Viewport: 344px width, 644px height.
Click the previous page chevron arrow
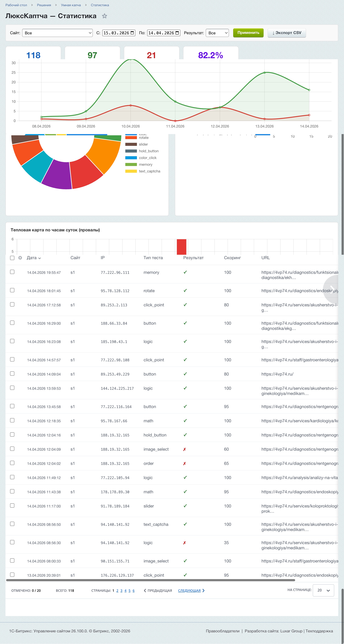145,591
